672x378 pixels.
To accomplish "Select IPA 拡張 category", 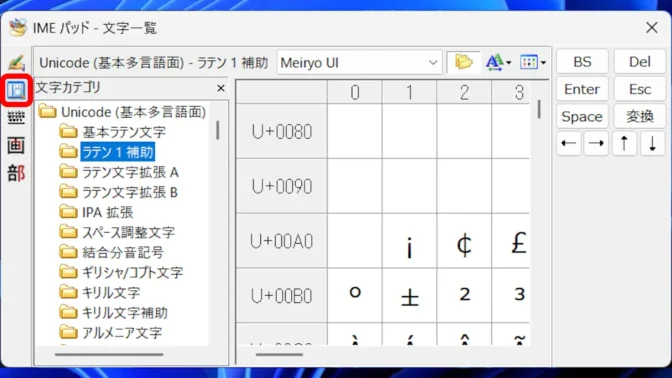I will click(96, 212).
